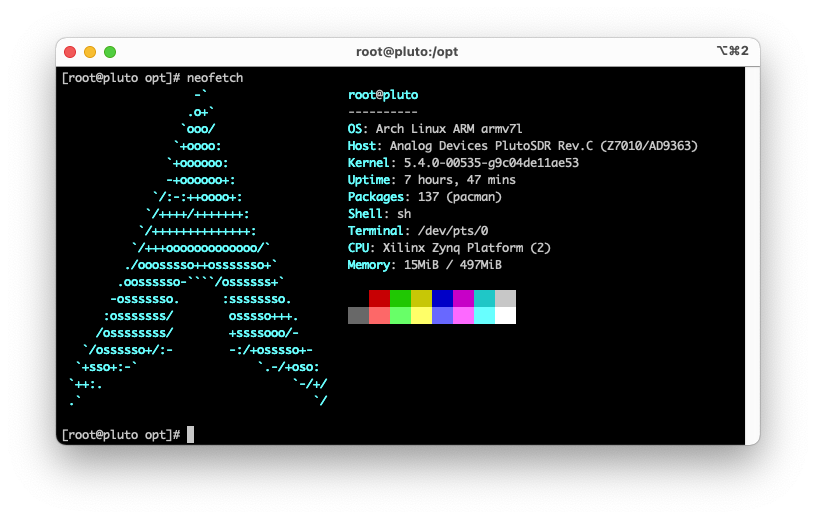Click the cursor at the bottom prompt
Viewport: 816px width, 519px height.
(x=190, y=435)
